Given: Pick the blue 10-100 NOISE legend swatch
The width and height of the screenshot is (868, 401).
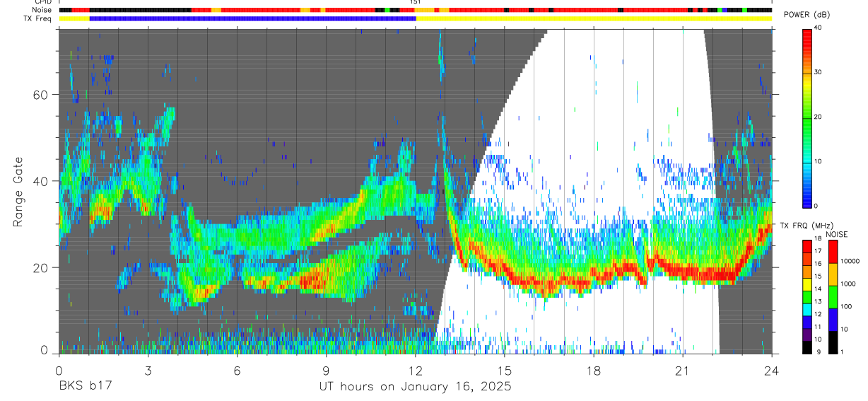Looking at the screenshot, I should (x=833, y=320).
